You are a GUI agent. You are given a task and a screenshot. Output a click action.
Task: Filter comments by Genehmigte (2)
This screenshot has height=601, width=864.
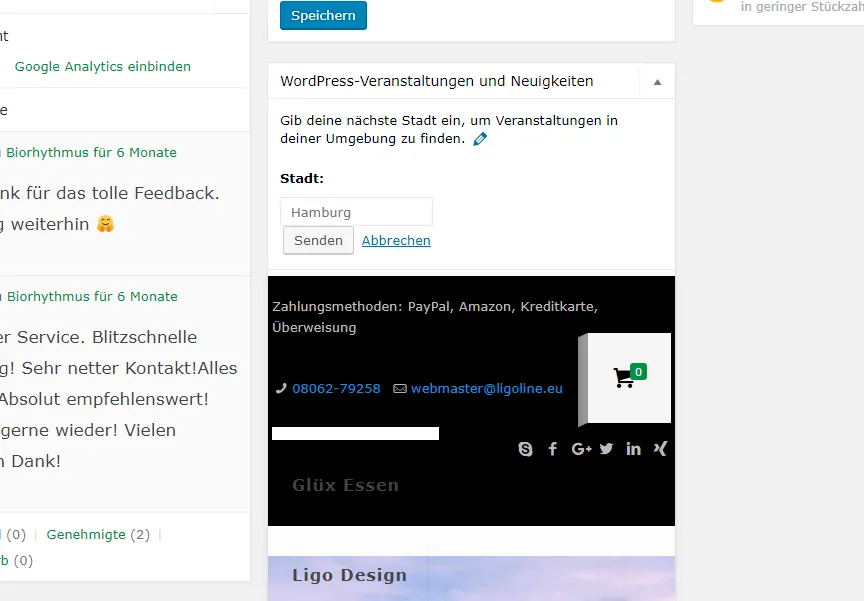point(98,534)
